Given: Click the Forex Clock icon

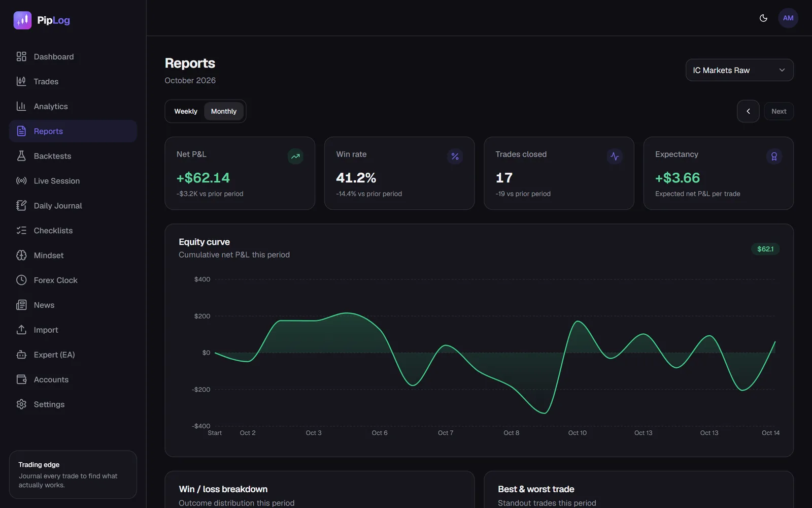Looking at the screenshot, I should tap(21, 280).
